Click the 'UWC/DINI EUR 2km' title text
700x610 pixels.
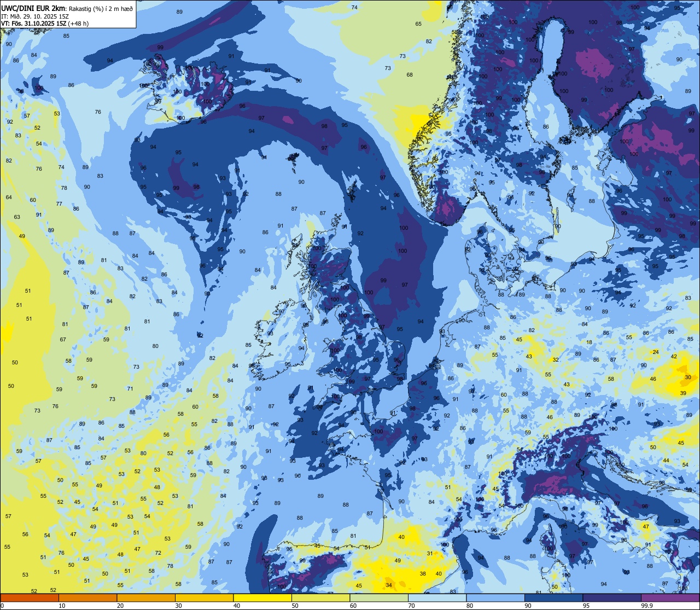[x=33, y=8]
